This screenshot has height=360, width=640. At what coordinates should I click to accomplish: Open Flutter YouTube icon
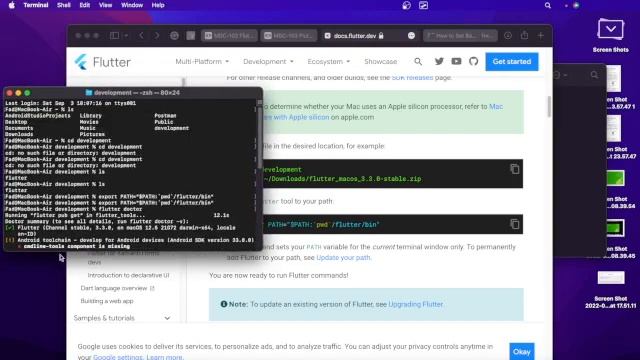[456, 62]
